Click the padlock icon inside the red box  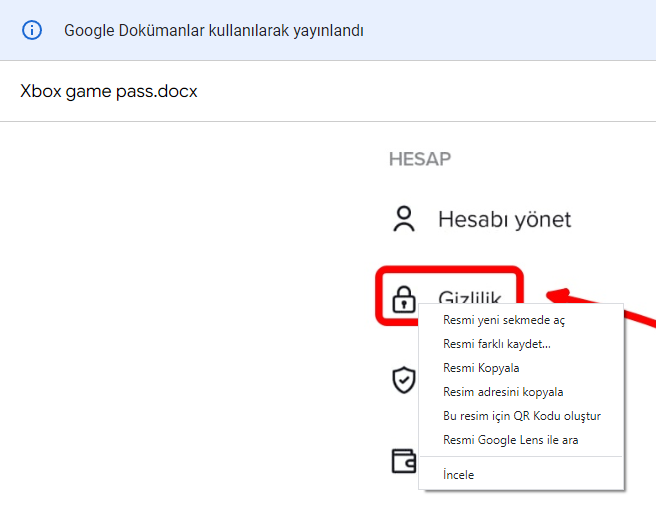point(404,298)
